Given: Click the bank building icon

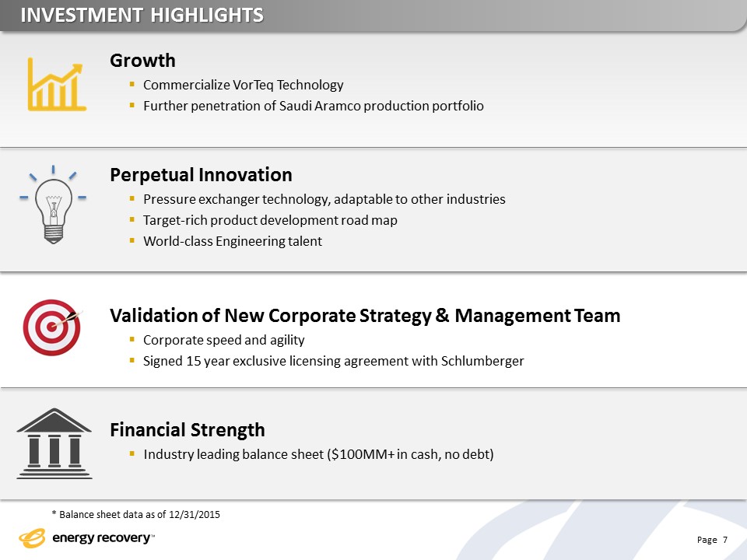Looking at the screenshot, I should coord(54,443).
